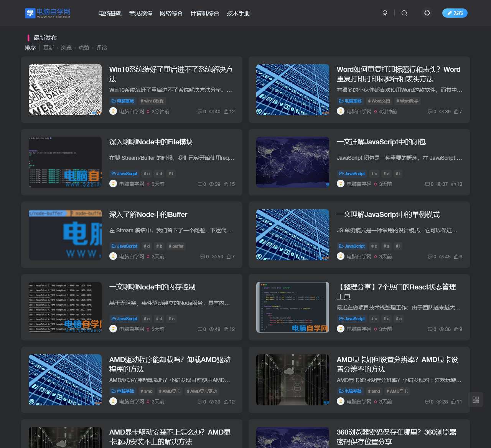
Task: Click the like icon on Node File模块 article
Action: pyautogui.click(x=226, y=184)
